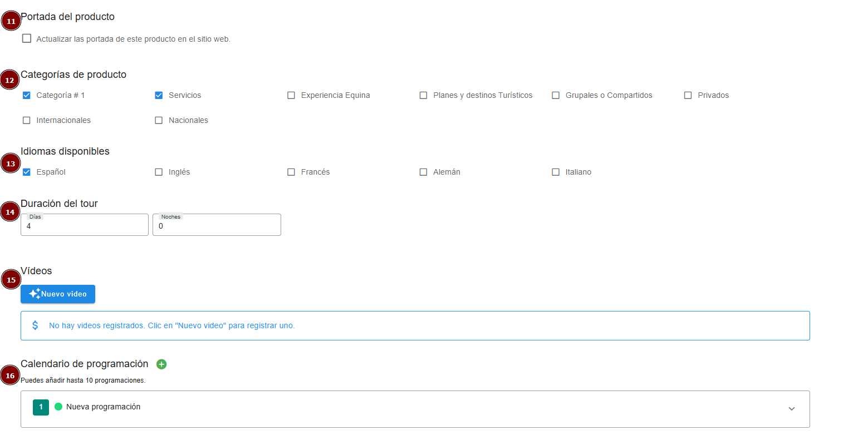Click the step 15 numbered badge

coord(11,280)
